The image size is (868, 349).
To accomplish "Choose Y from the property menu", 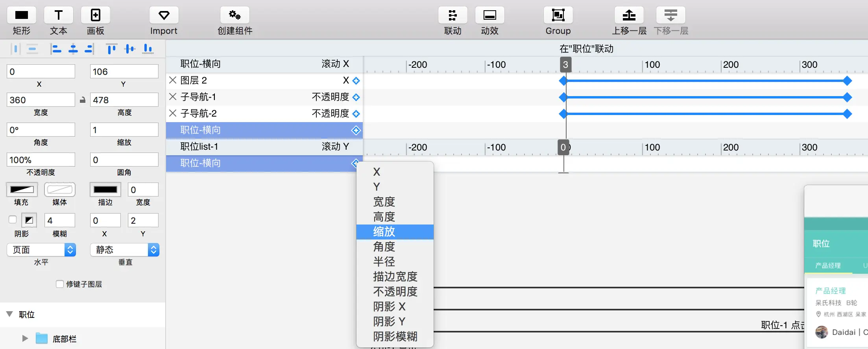I will [x=395, y=187].
